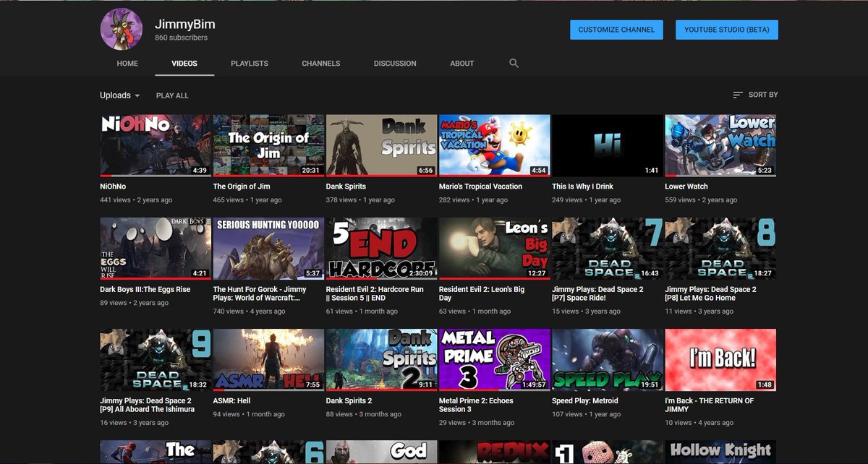Image resolution: width=868 pixels, height=464 pixels.
Task: Open the Hollow Knight thumbnail in the bottom row
Action: pyautogui.click(x=720, y=452)
